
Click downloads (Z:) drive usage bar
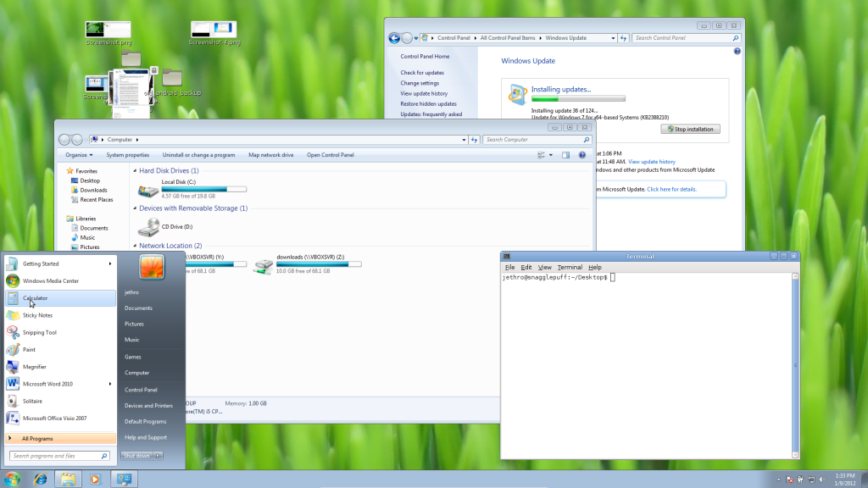tap(319, 264)
